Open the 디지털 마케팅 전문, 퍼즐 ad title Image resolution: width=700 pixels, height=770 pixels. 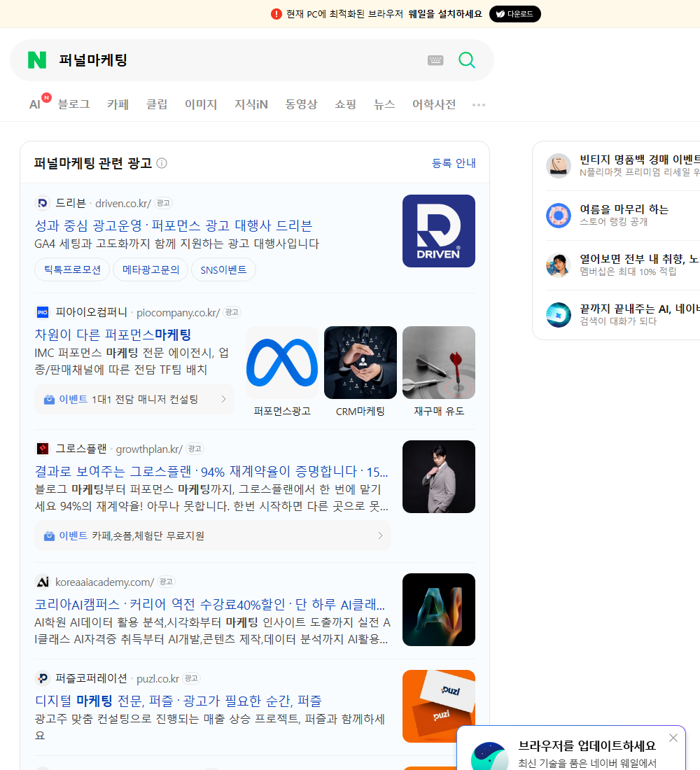pyautogui.click(x=178, y=701)
